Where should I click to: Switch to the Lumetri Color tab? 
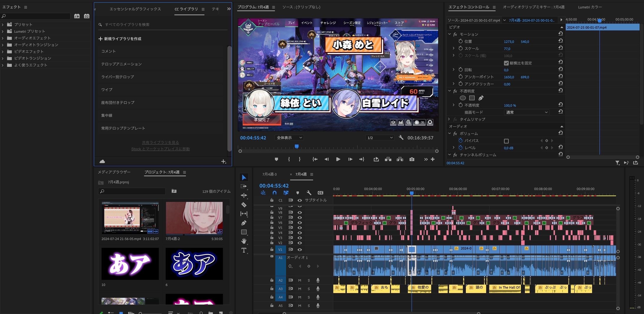[590, 7]
